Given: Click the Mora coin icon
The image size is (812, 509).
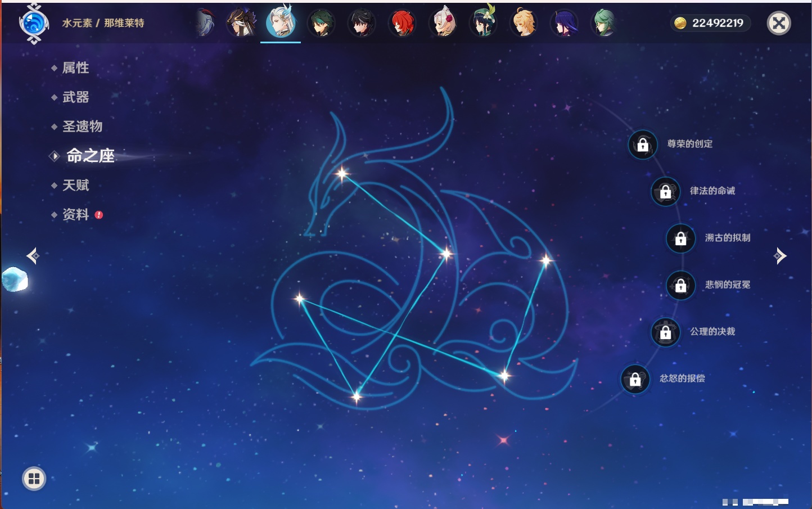Looking at the screenshot, I should [680, 23].
